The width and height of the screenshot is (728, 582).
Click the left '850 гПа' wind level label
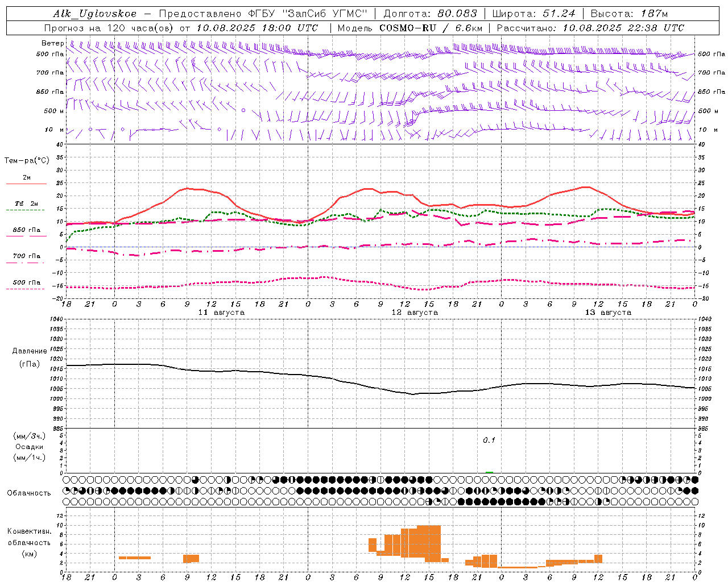pyautogui.click(x=50, y=92)
